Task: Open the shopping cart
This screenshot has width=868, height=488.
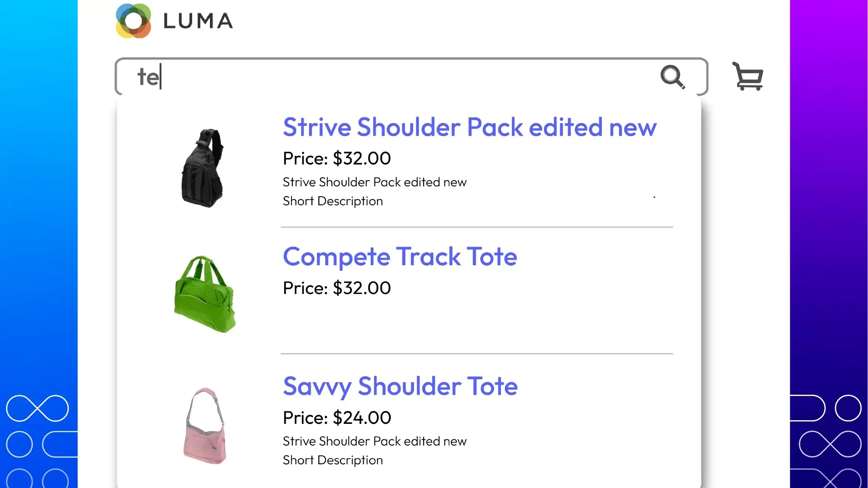Action: (x=748, y=76)
